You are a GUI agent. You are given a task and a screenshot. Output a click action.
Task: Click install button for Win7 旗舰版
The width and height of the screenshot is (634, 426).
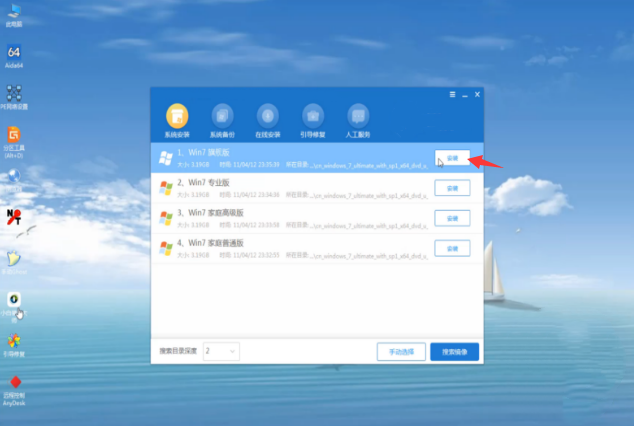(x=452, y=158)
